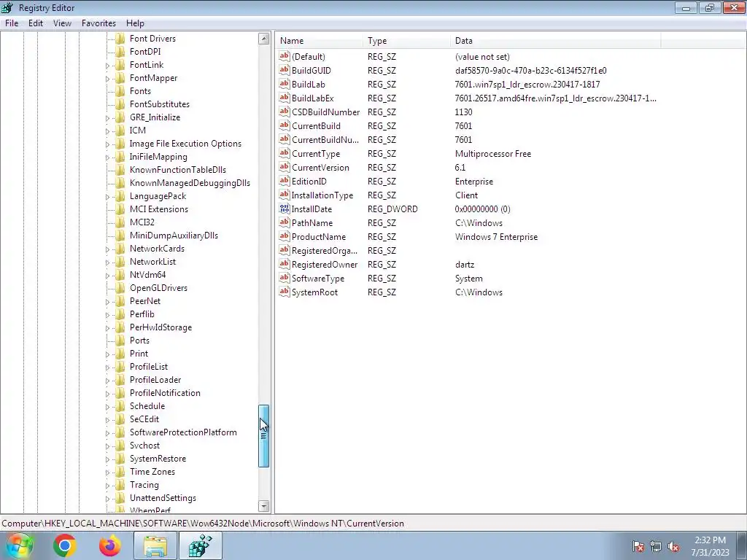Click the RegisteredOwner string value icon
This screenshot has width=747, height=560.
[285, 264]
